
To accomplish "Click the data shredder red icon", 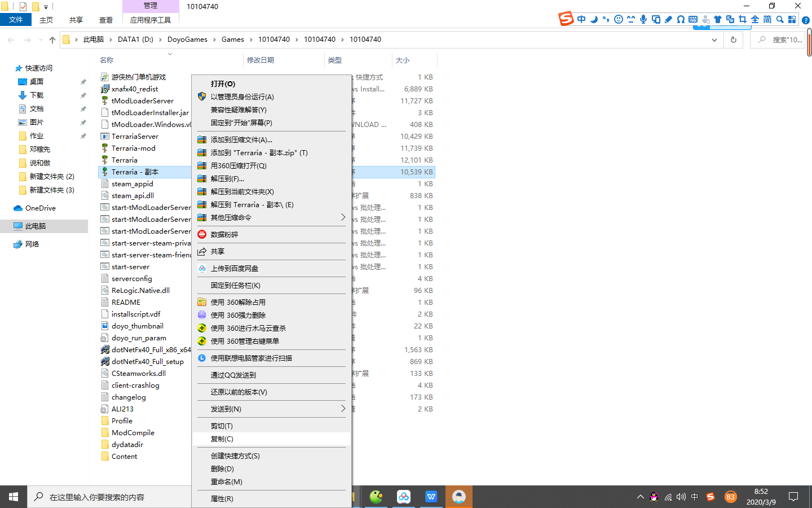I will coord(202,234).
